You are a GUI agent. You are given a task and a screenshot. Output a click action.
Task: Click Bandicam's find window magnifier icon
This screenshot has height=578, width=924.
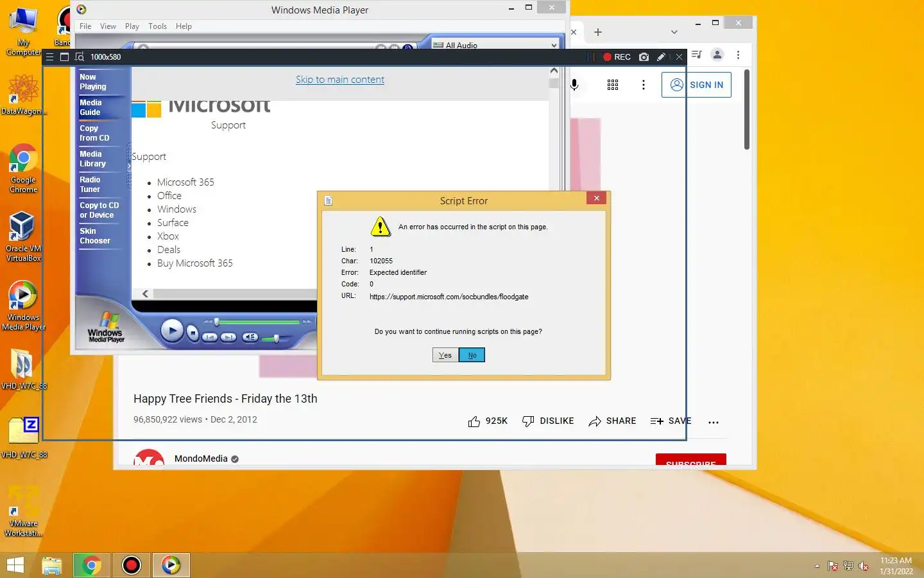(x=80, y=57)
